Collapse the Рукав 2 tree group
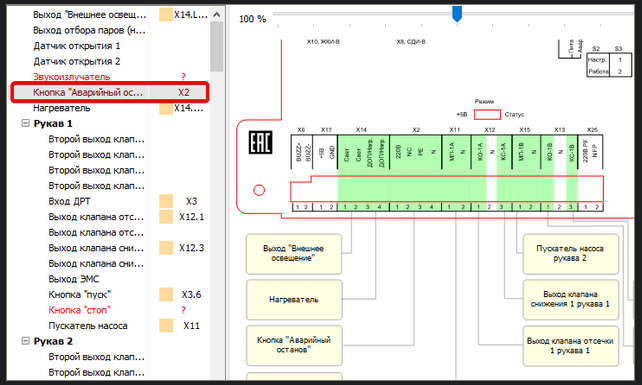The image size is (642, 385). tap(25, 341)
